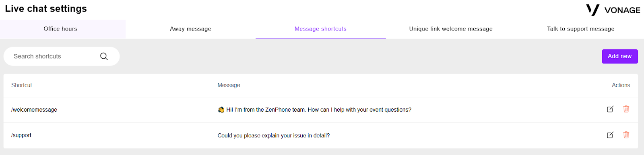Screen dimensions: 644x155
Task: Click the search magnifier icon
Action: [x=104, y=56]
